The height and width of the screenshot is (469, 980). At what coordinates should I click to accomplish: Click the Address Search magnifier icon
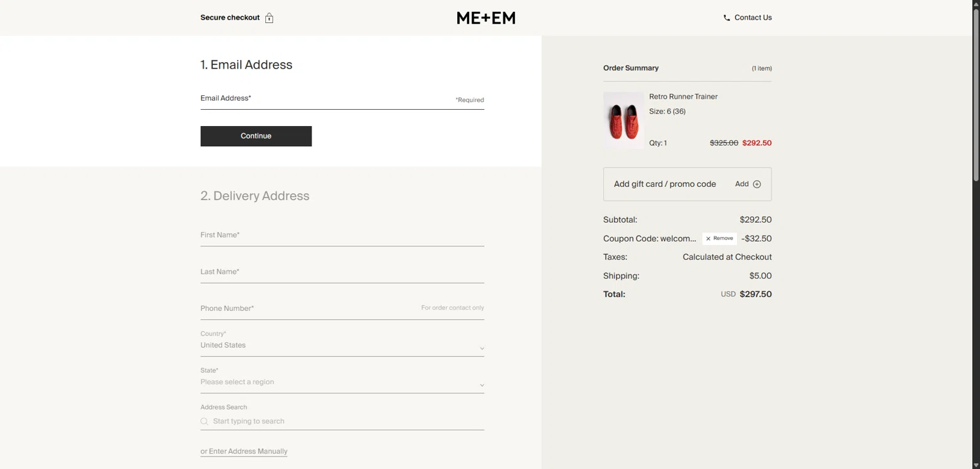pos(204,422)
